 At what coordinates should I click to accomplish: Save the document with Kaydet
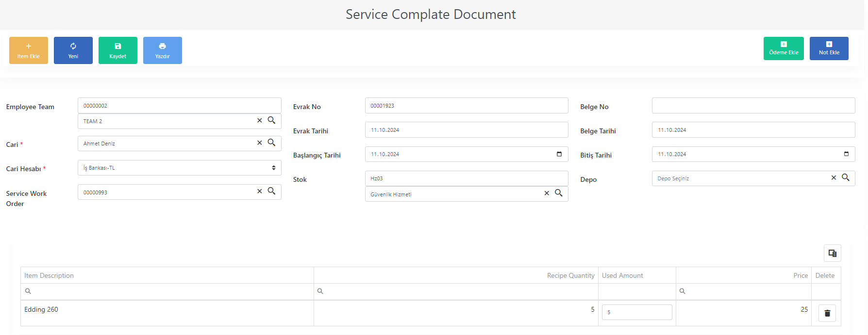pos(118,50)
